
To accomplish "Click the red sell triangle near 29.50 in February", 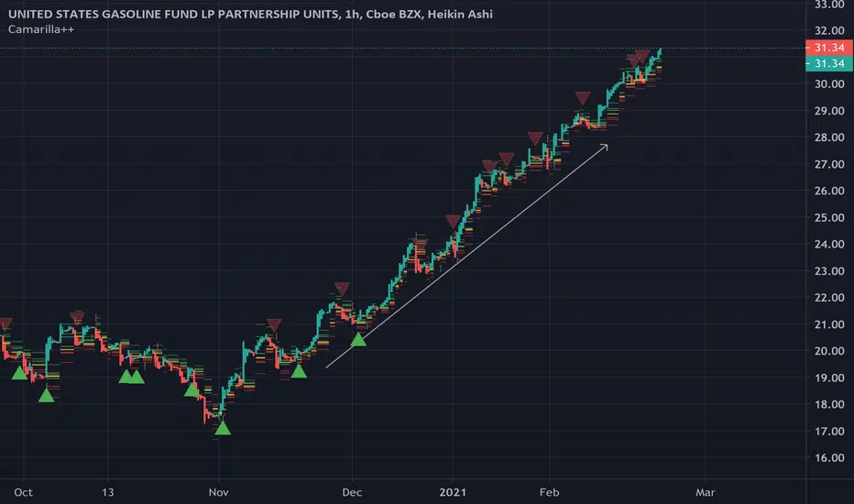I will [x=583, y=98].
